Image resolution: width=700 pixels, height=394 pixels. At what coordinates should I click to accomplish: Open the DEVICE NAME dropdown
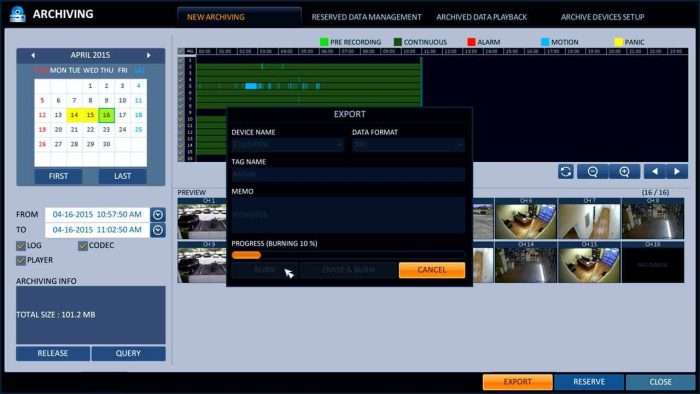pyautogui.click(x=288, y=145)
